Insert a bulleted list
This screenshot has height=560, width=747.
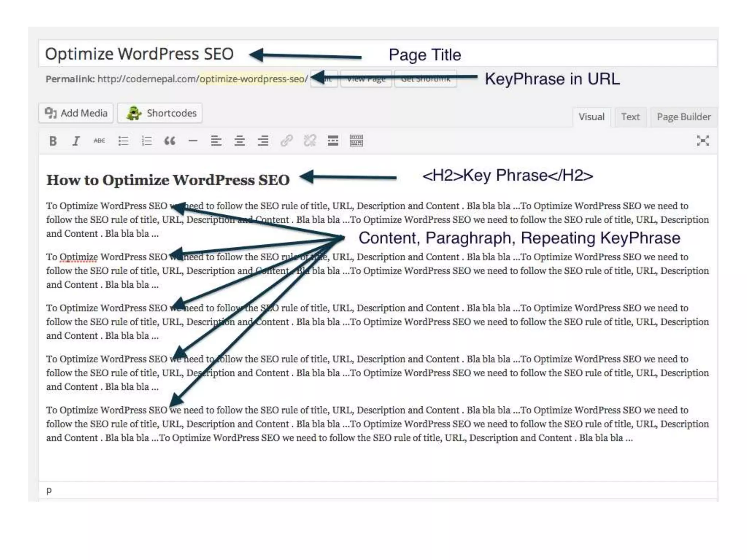(x=123, y=141)
